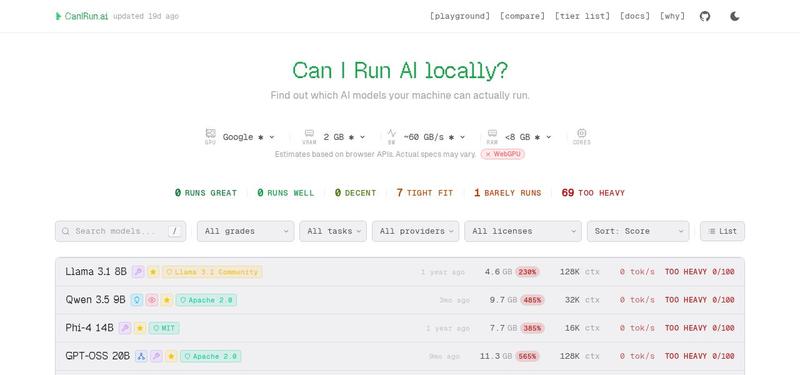The width and height of the screenshot is (800, 375).
Task: Toggle dark mode with the moon icon
Action: tap(735, 16)
